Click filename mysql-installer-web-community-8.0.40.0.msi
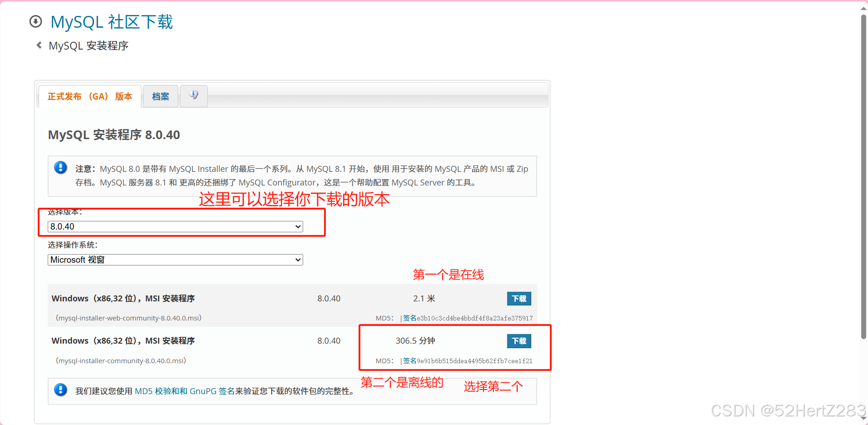Image resolution: width=868 pixels, height=425 pixels. pyautogui.click(x=129, y=318)
